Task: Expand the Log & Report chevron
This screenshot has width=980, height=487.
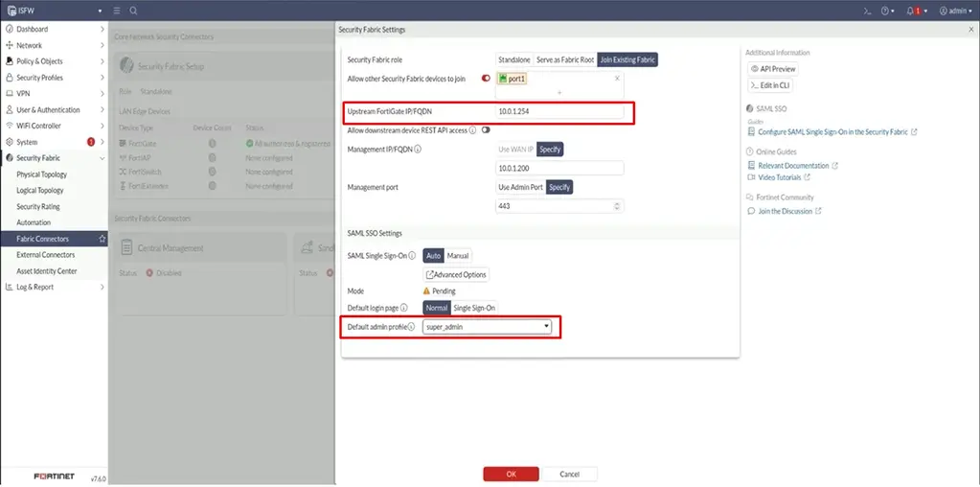Action: point(102,287)
